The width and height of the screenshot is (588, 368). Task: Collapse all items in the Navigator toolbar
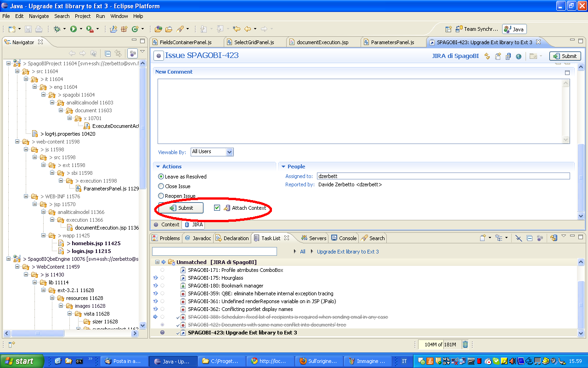107,53
